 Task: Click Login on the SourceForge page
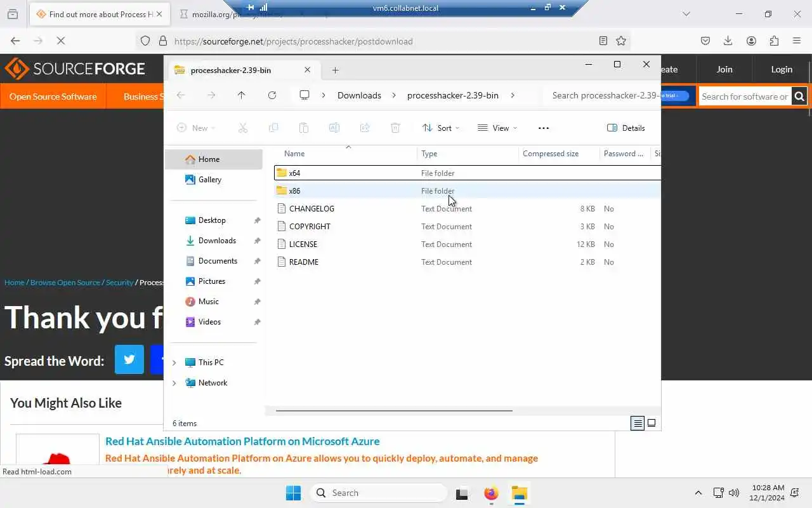point(782,69)
